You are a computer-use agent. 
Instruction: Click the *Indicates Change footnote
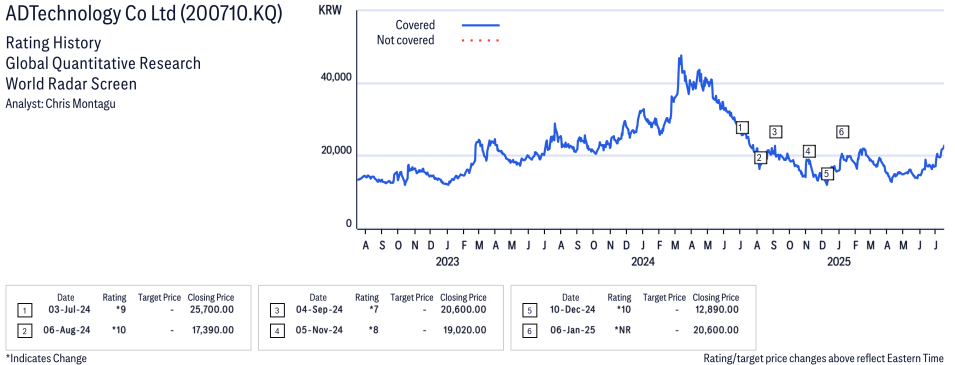tap(46, 358)
